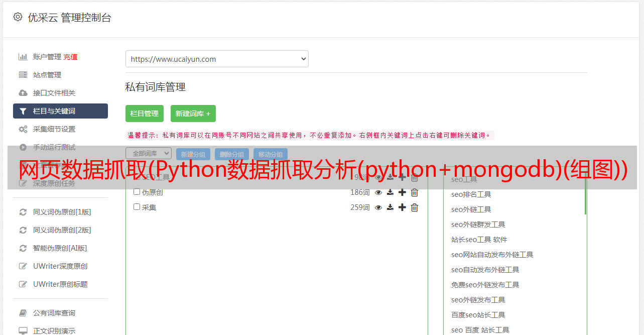Click the book icon for 公有词库查询

click(x=23, y=313)
